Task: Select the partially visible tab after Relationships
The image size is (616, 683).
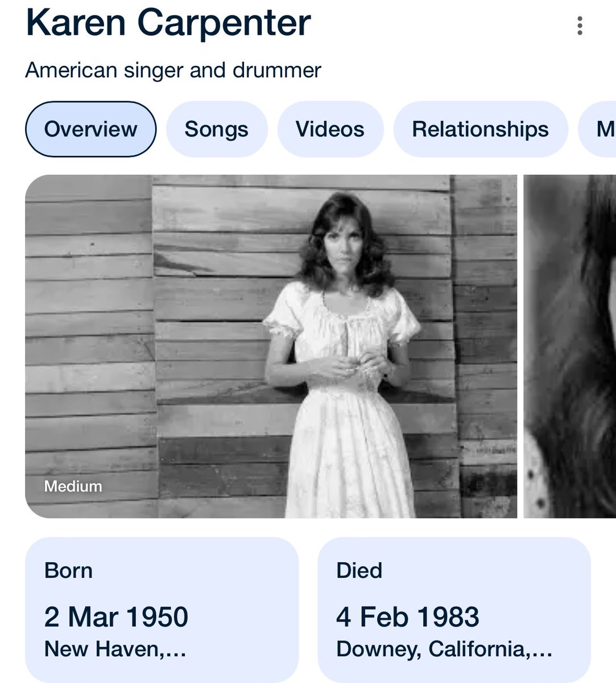Action: point(597,129)
